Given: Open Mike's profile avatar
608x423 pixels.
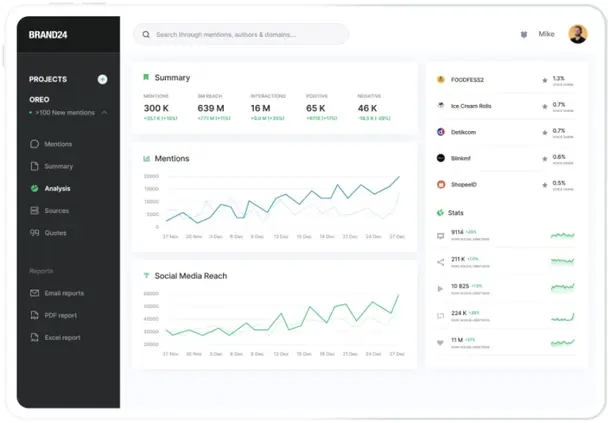Looking at the screenshot, I should click(577, 34).
